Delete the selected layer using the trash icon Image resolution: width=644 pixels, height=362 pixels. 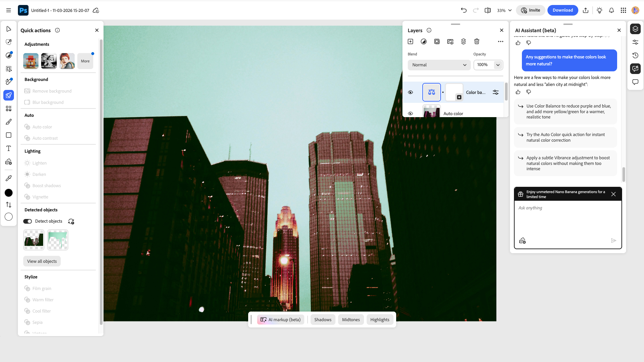coord(477,41)
